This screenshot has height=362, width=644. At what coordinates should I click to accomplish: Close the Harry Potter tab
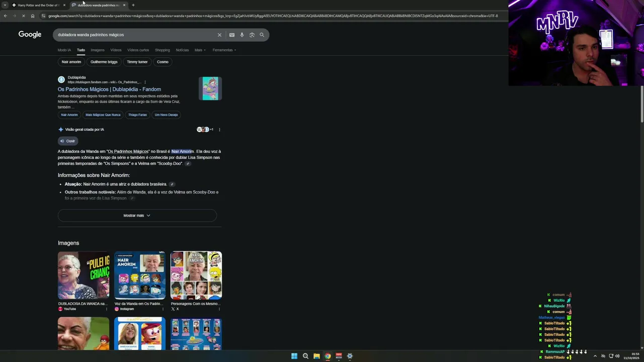(x=64, y=5)
